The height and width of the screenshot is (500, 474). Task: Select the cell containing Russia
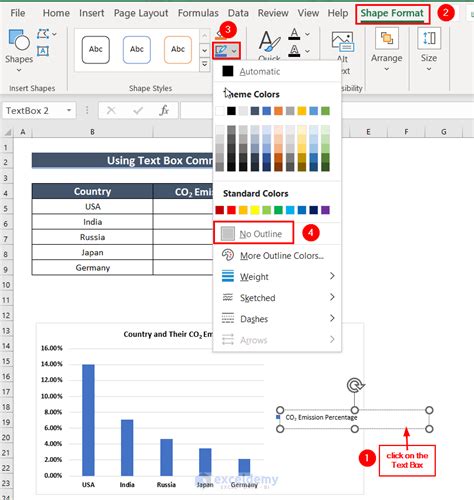coord(92,237)
